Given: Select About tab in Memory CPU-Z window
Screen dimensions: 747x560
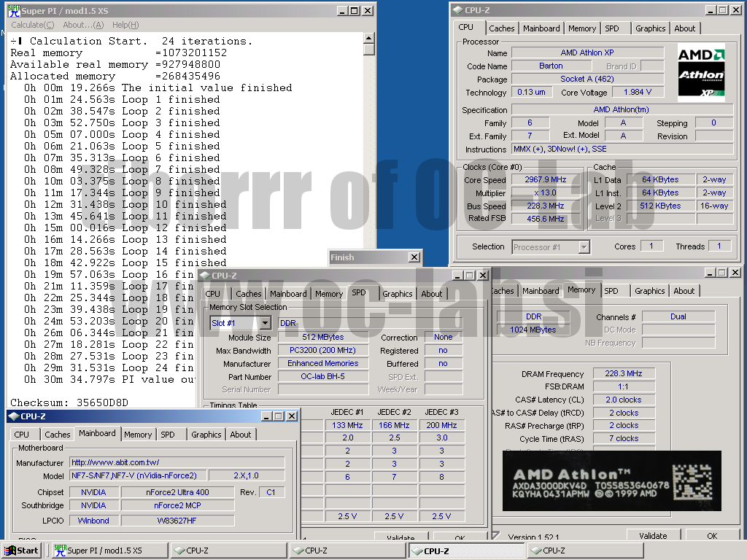Looking at the screenshot, I should point(684,291).
